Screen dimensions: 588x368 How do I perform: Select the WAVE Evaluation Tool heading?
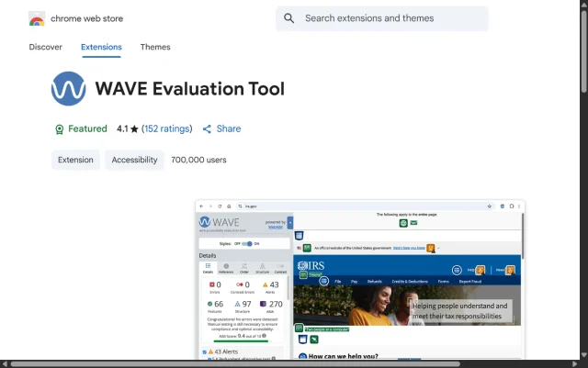click(190, 89)
